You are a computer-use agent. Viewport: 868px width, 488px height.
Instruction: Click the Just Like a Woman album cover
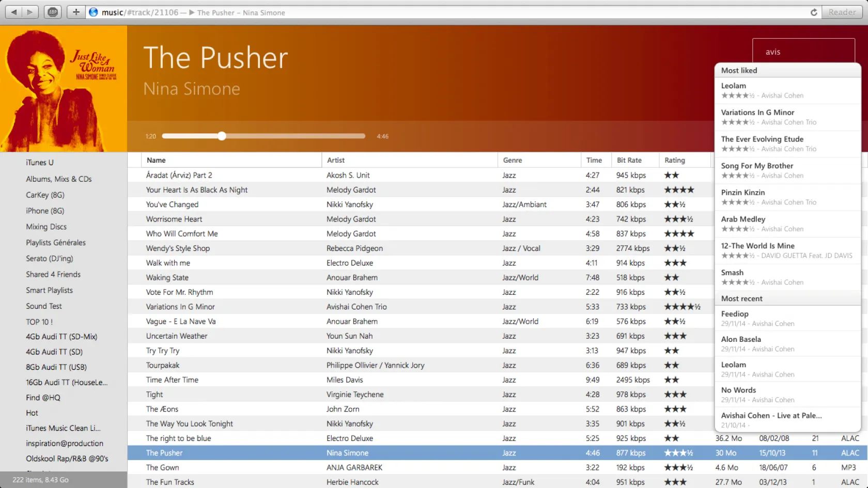click(64, 88)
